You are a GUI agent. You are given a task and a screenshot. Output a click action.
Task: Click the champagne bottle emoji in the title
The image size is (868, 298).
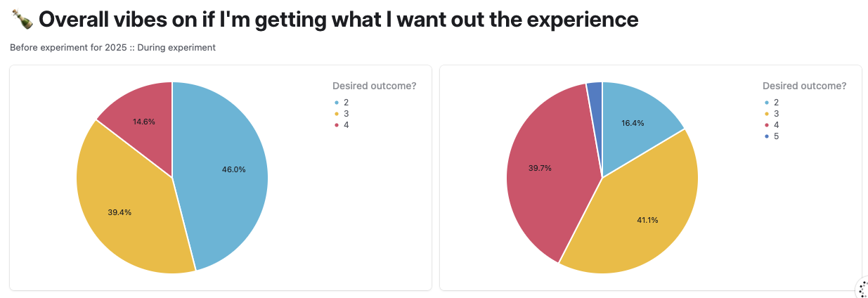point(23,20)
